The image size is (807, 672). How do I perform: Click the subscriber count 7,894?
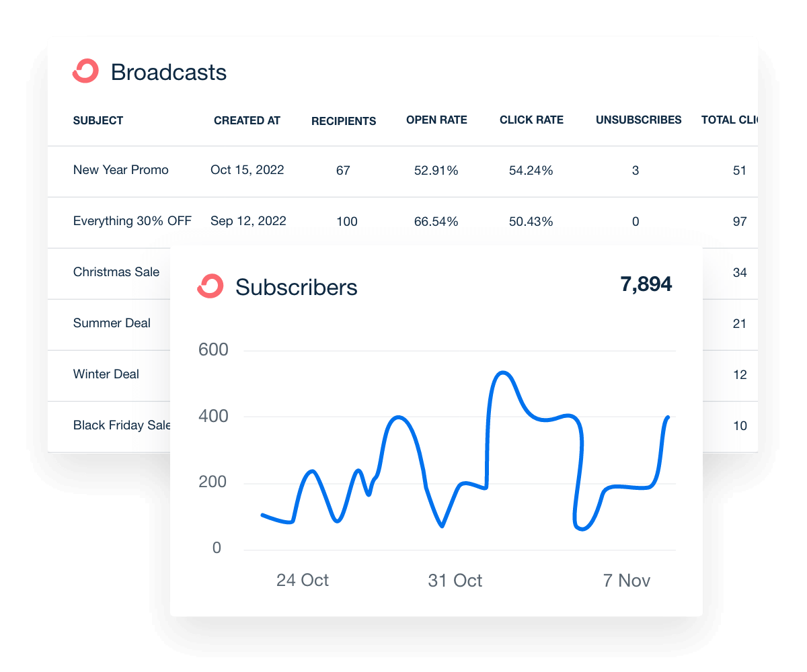tap(646, 284)
